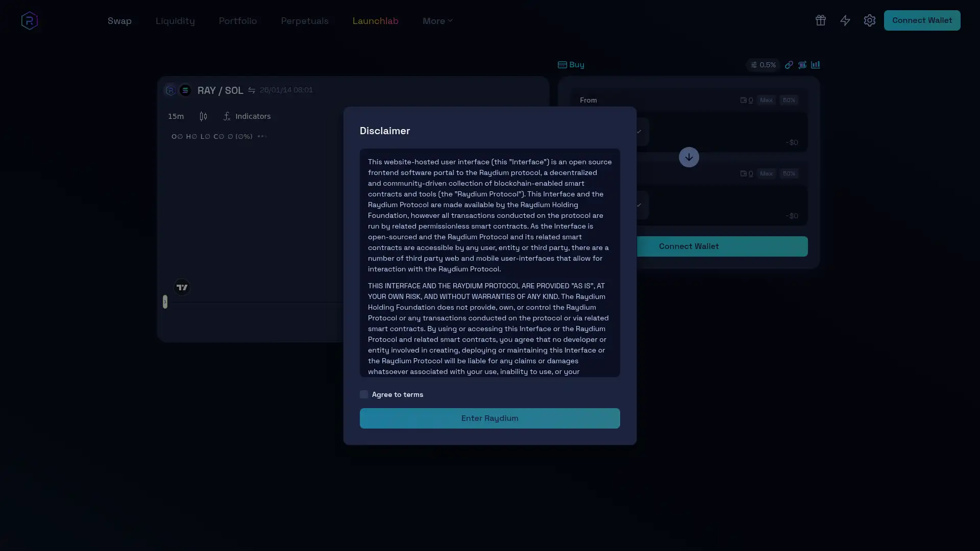Click the TradingView logo on the chart
980x551 pixels.
click(x=181, y=287)
